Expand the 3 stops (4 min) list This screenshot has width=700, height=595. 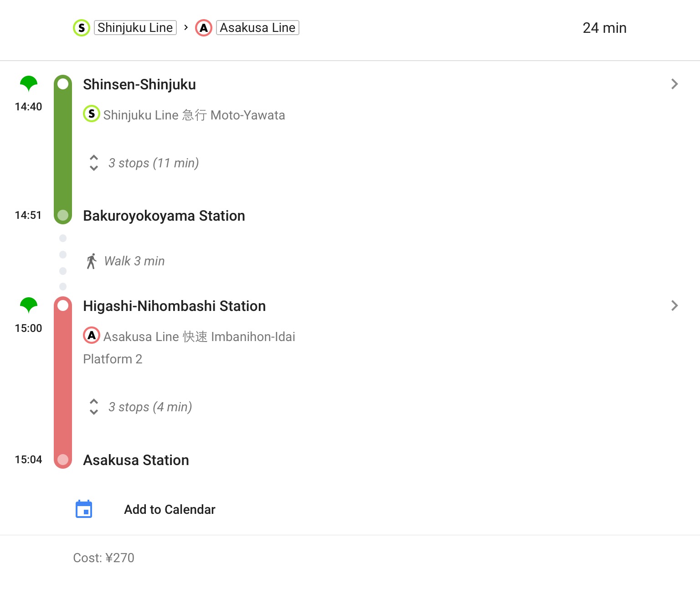tap(94, 407)
